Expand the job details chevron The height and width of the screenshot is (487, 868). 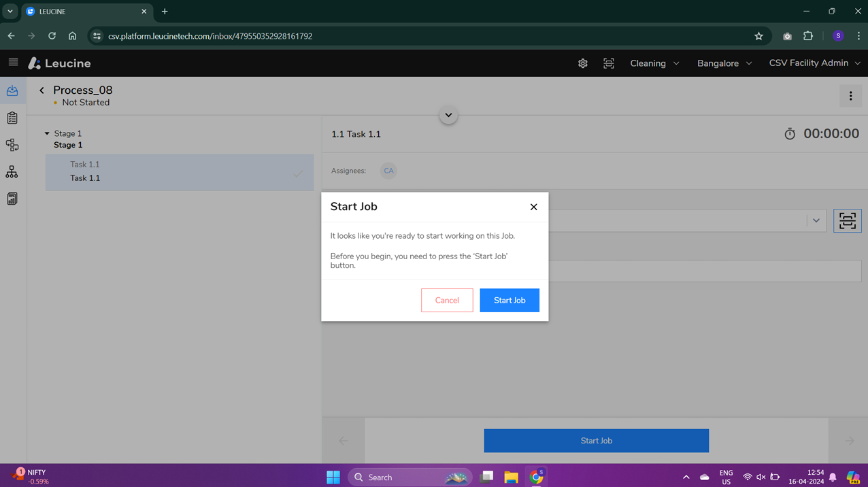pyautogui.click(x=448, y=115)
